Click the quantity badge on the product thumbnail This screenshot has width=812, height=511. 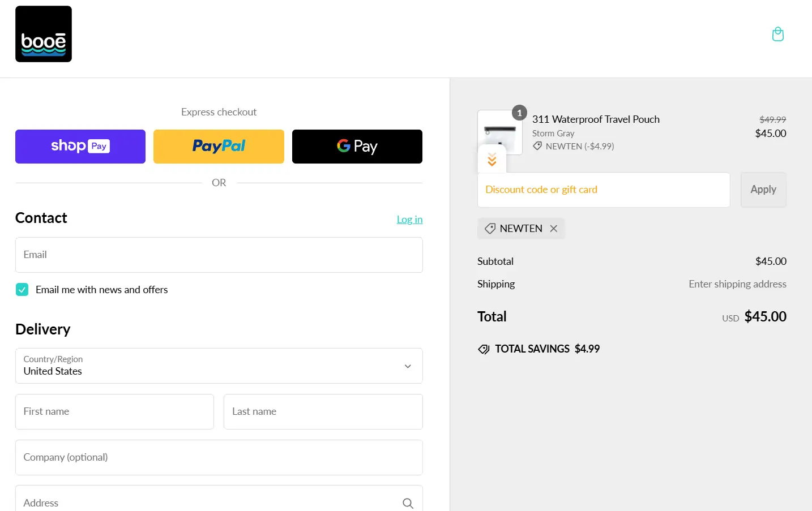point(519,113)
